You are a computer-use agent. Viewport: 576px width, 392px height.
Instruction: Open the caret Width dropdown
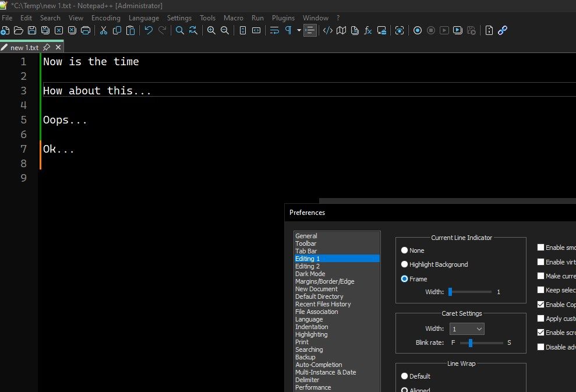click(x=467, y=329)
